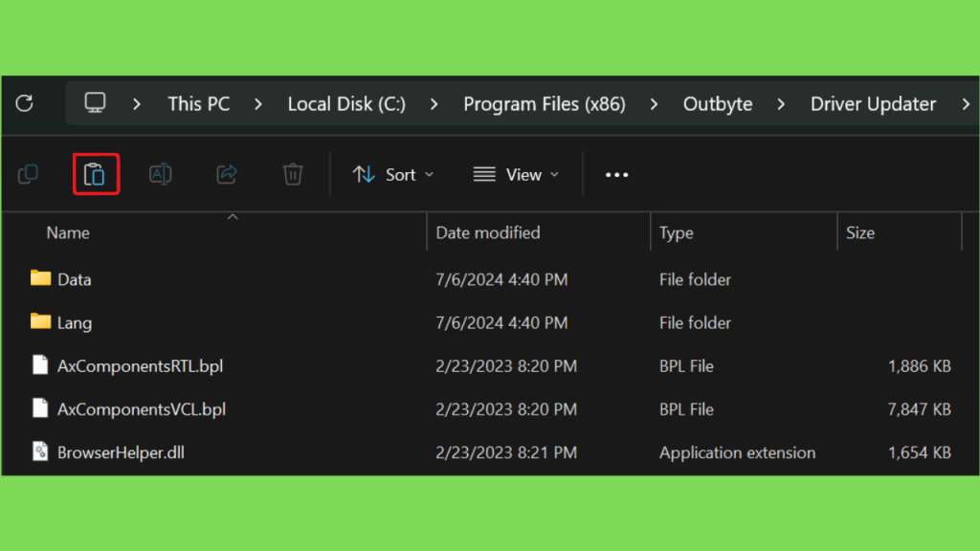Select the AxComponentsVCL.bpl file icon

pyautogui.click(x=40, y=408)
